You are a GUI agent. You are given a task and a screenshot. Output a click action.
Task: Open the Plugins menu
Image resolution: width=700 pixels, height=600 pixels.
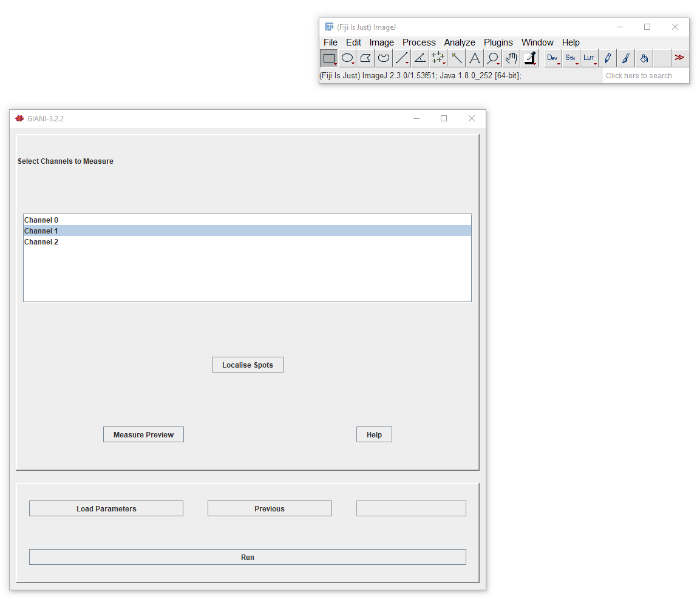tap(498, 42)
